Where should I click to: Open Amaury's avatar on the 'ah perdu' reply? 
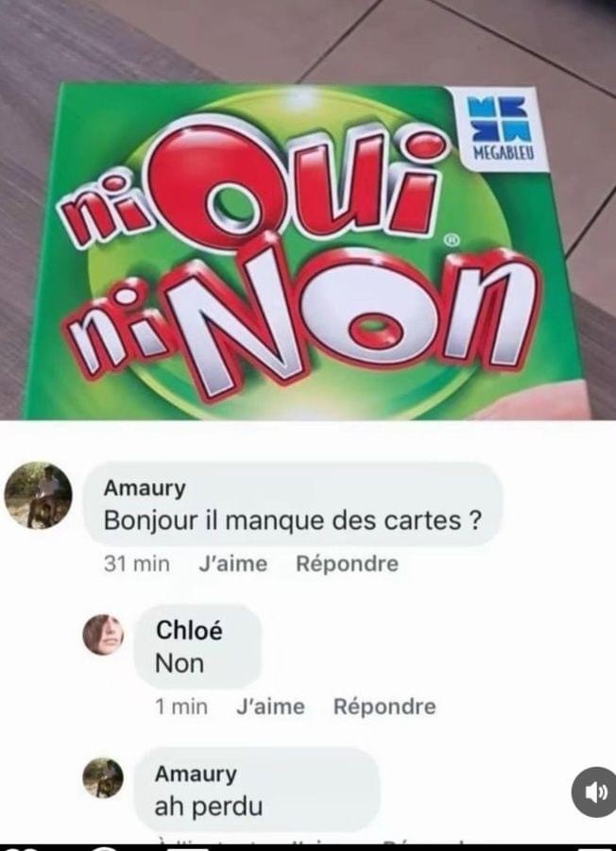[x=103, y=777]
